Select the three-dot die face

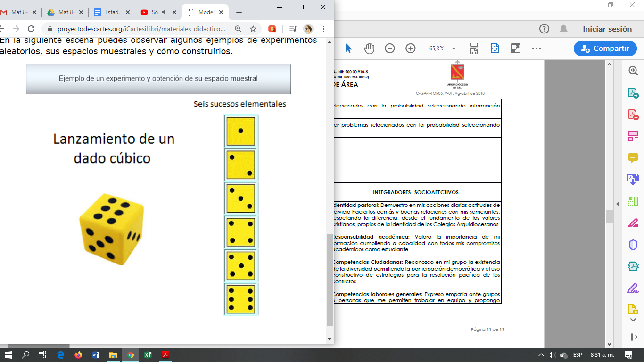(x=241, y=198)
